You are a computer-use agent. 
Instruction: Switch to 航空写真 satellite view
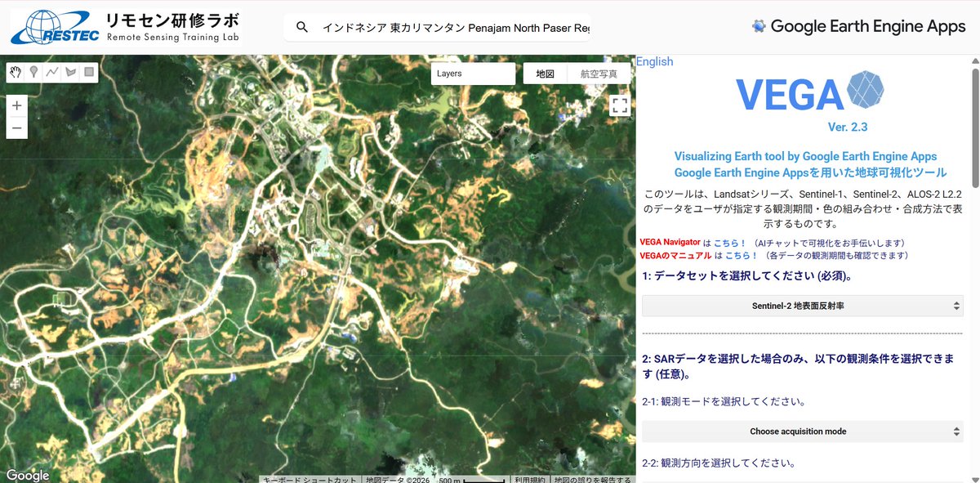[x=599, y=74]
